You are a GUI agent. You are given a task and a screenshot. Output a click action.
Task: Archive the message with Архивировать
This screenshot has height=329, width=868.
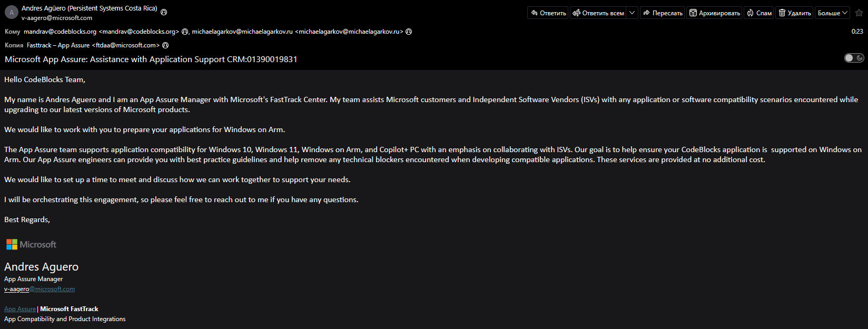tap(715, 13)
